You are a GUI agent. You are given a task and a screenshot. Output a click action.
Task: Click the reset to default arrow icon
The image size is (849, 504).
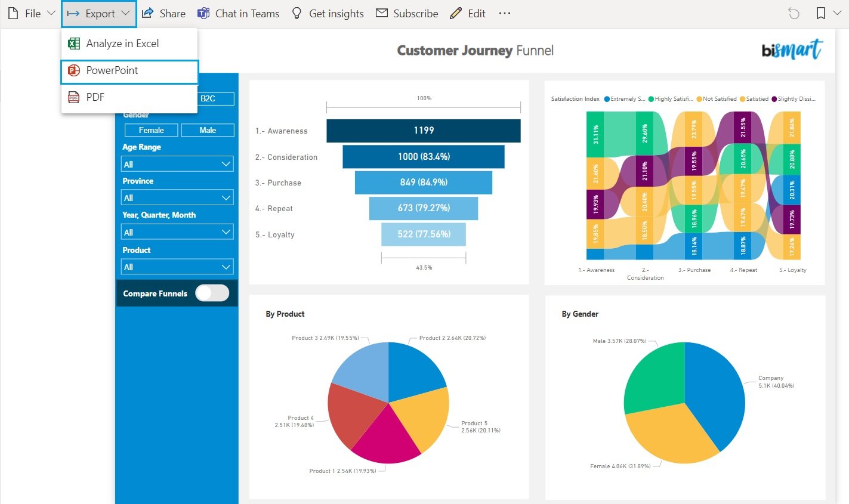coord(794,13)
